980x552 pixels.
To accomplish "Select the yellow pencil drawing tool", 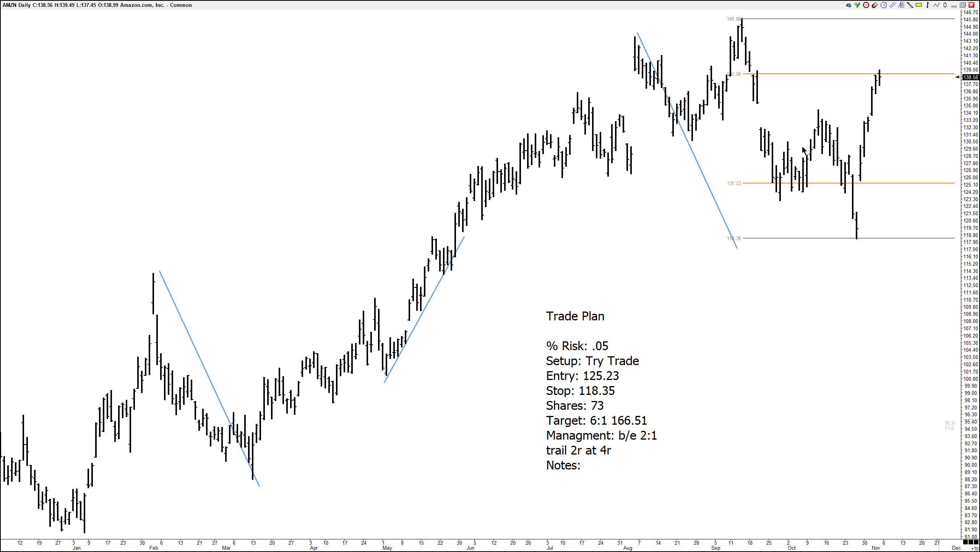I will click(910, 5).
